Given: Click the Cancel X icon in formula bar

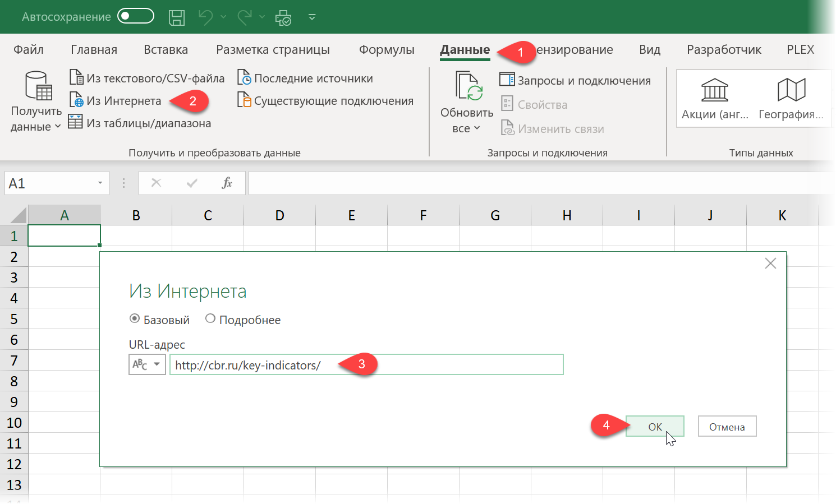Looking at the screenshot, I should tap(157, 183).
